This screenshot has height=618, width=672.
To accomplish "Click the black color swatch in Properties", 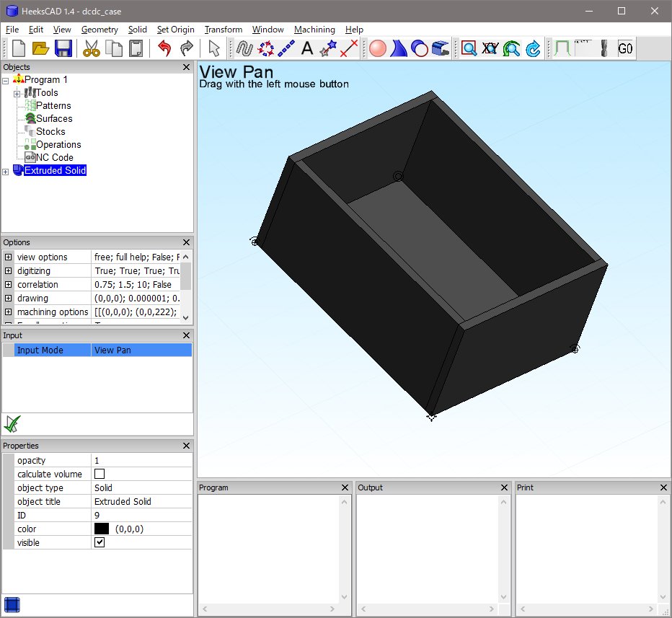I will [102, 529].
